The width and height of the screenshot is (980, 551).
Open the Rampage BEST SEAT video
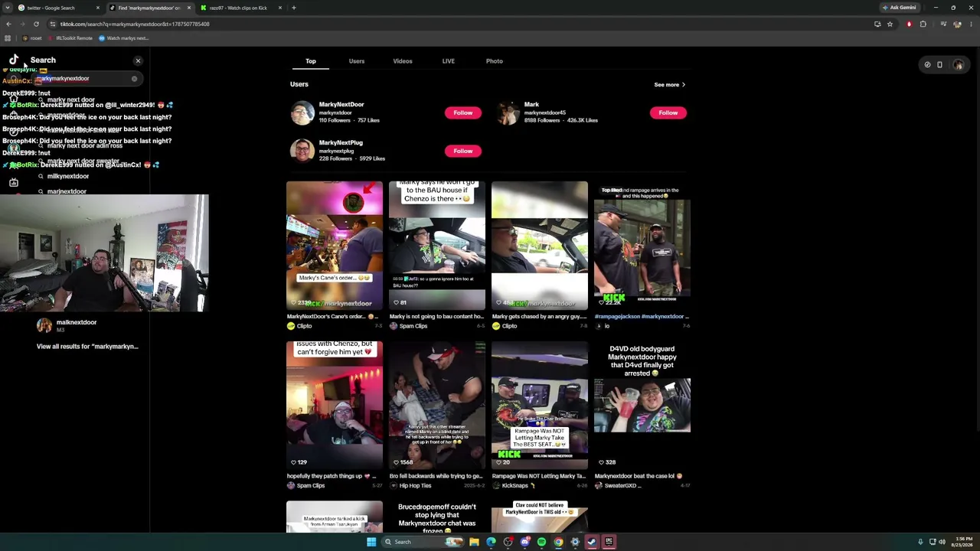click(540, 406)
